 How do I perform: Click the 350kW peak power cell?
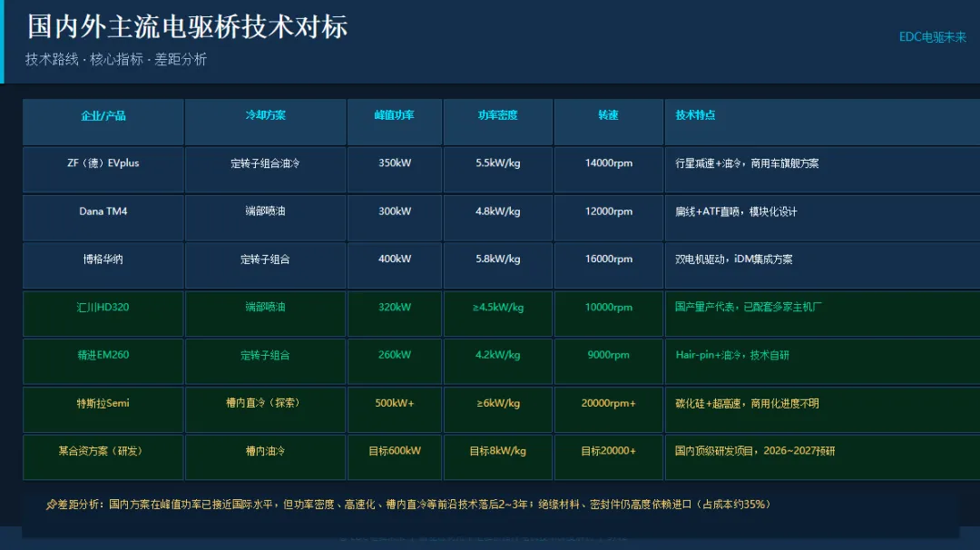(x=395, y=170)
